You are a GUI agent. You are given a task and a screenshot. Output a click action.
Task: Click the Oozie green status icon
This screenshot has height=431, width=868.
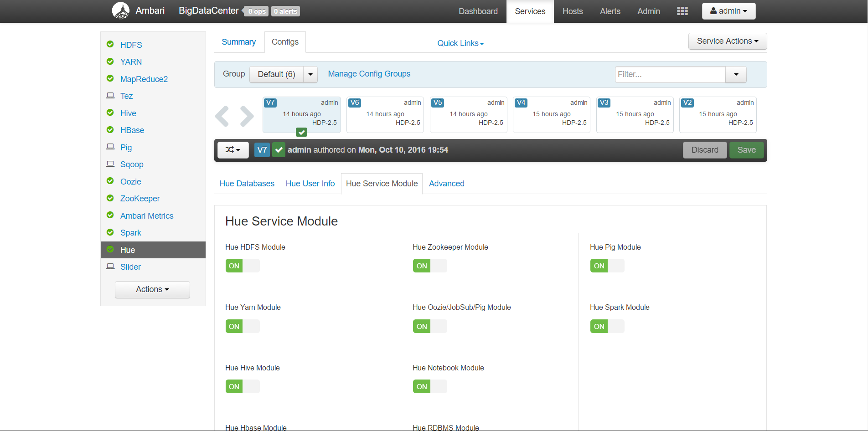(x=110, y=181)
